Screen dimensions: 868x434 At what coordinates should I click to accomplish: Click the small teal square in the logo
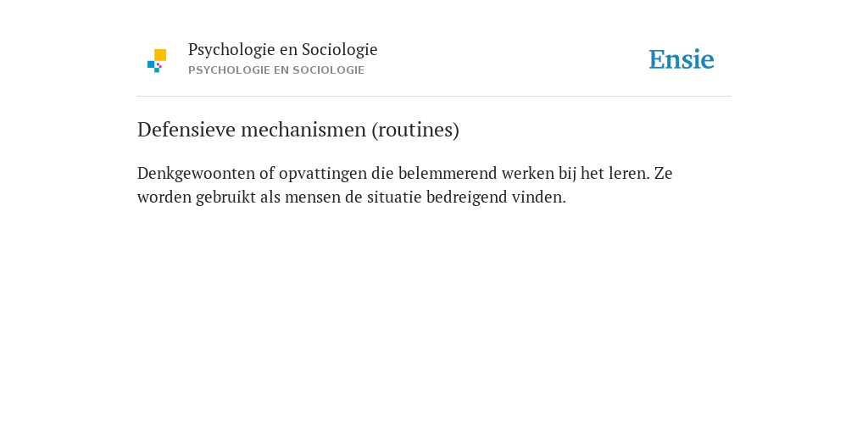[x=157, y=70]
